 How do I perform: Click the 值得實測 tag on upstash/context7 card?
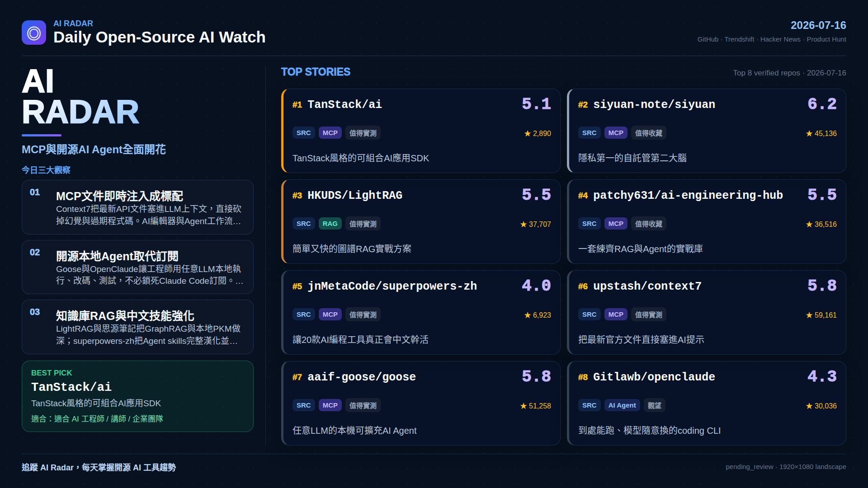click(649, 314)
